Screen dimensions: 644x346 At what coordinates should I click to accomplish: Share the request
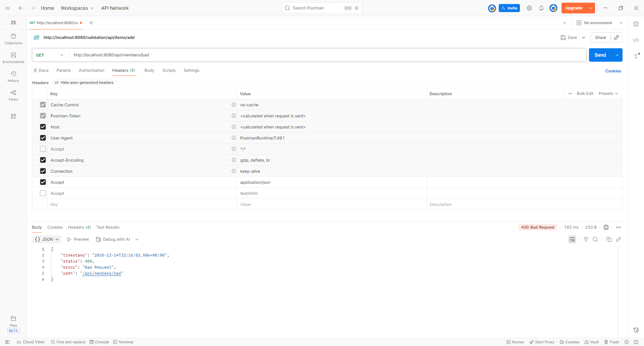tap(600, 38)
